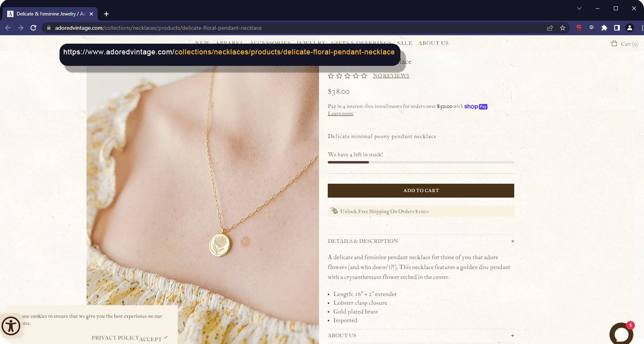The image size is (644, 344).
Task: Click 'Delicate minimal peony pendant necklace' text
Action: click(x=382, y=136)
